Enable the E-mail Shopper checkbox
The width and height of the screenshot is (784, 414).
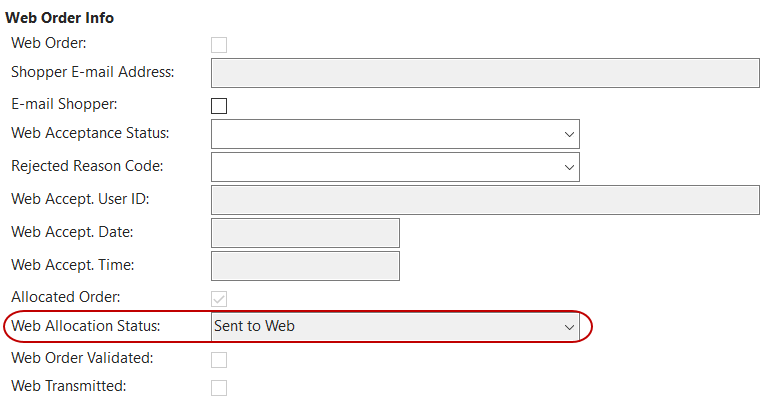(x=219, y=105)
